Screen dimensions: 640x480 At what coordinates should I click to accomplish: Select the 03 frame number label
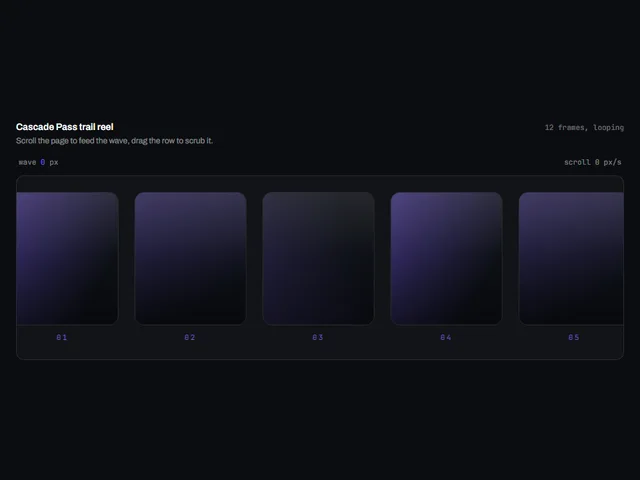coord(318,337)
